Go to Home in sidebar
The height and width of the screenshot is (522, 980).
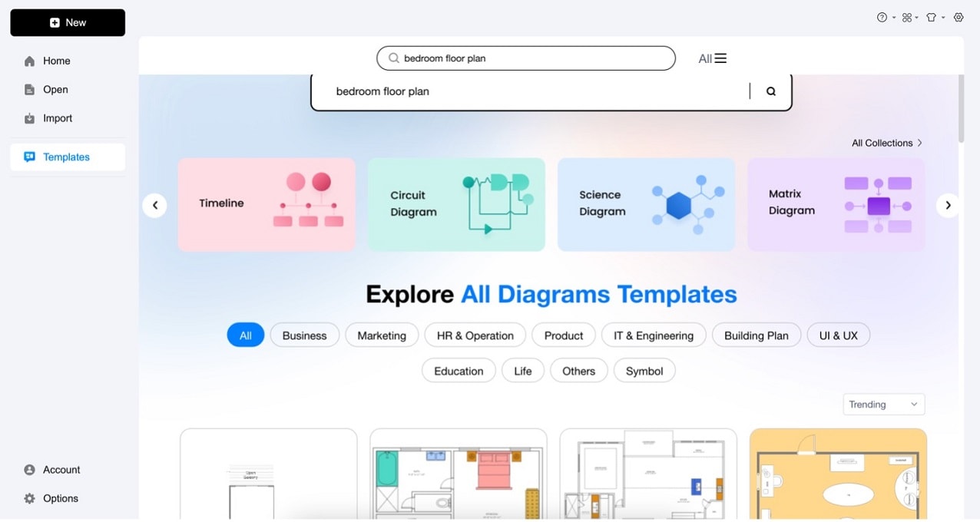(57, 61)
